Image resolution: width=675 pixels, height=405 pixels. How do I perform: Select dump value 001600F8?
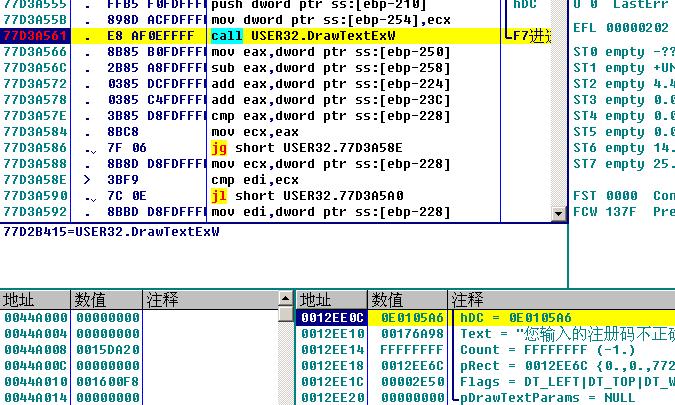(x=108, y=381)
